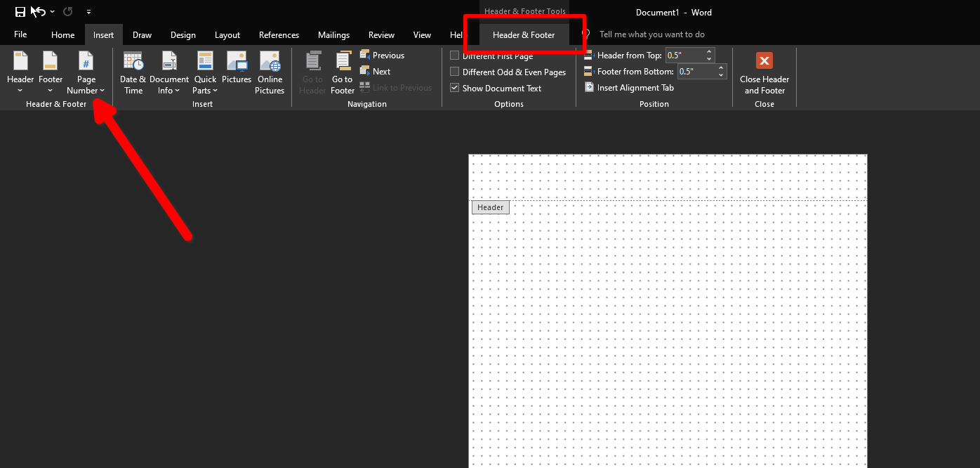Select the Insert ribbon tab

[x=103, y=35]
